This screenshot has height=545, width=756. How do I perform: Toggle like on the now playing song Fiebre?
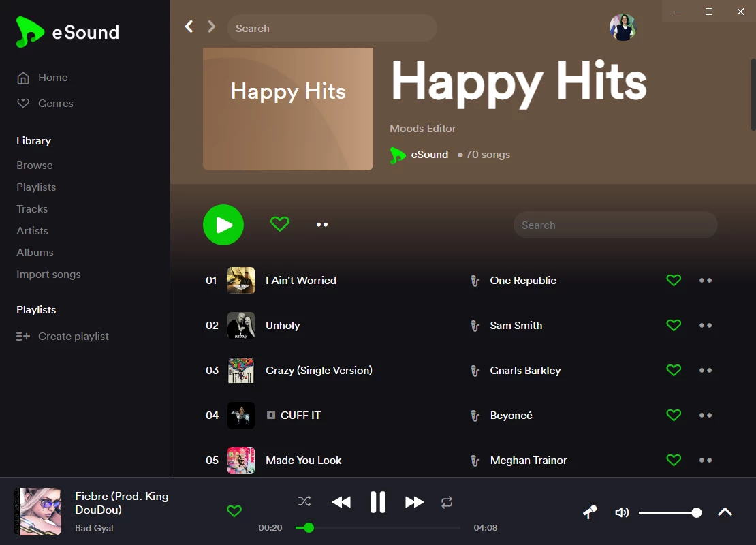click(234, 511)
